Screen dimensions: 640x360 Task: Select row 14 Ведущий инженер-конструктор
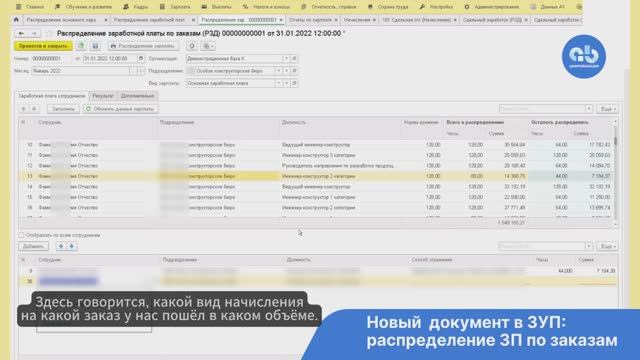coord(316,187)
